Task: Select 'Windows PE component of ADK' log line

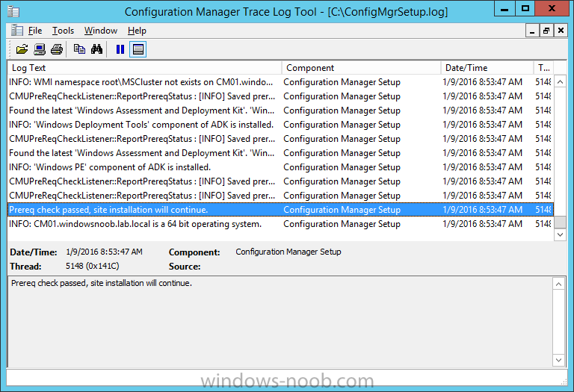Action: coord(280,167)
